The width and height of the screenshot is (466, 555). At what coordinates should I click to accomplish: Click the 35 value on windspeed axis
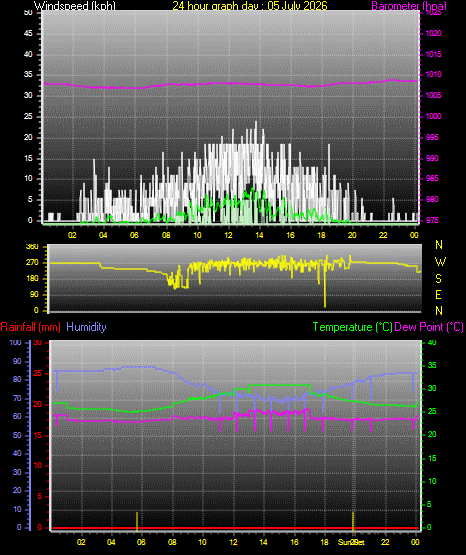28,74
